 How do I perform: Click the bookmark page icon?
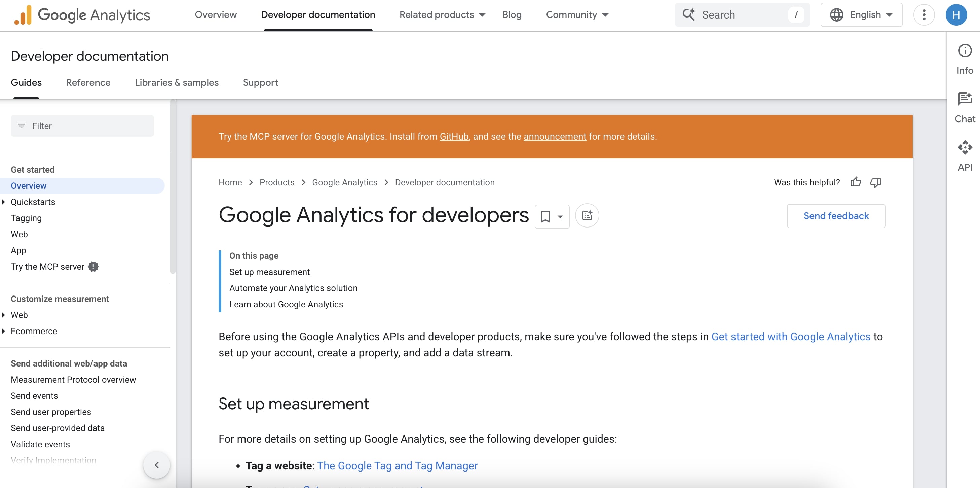point(545,216)
